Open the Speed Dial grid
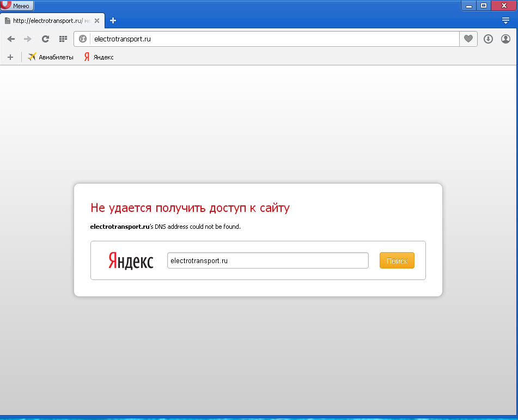 pos(63,39)
